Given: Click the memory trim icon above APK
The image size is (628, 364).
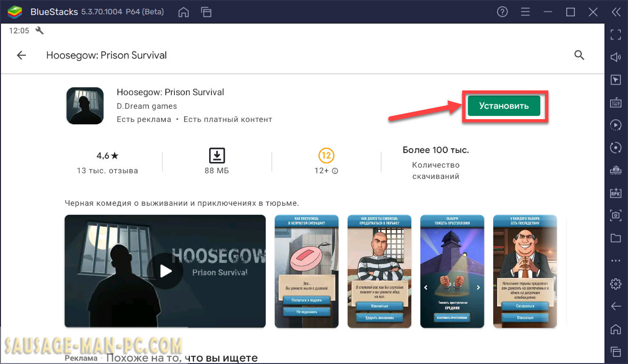Looking at the screenshot, I should point(616,170).
